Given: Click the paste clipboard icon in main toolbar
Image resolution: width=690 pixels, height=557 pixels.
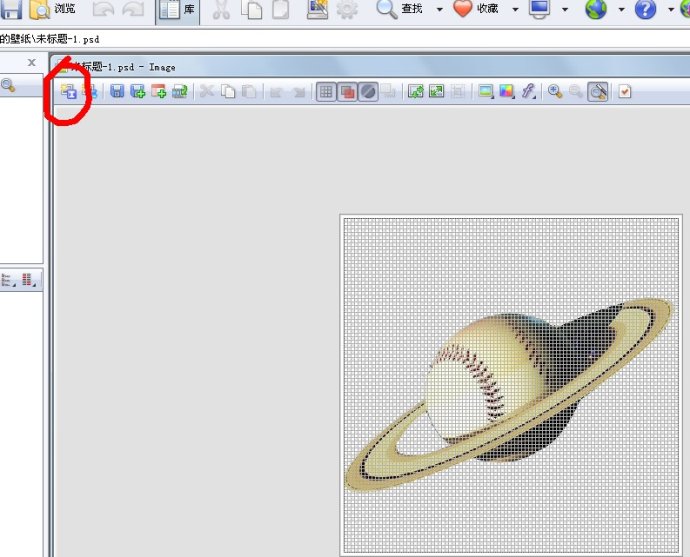Looking at the screenshot, I should (281, 9).
